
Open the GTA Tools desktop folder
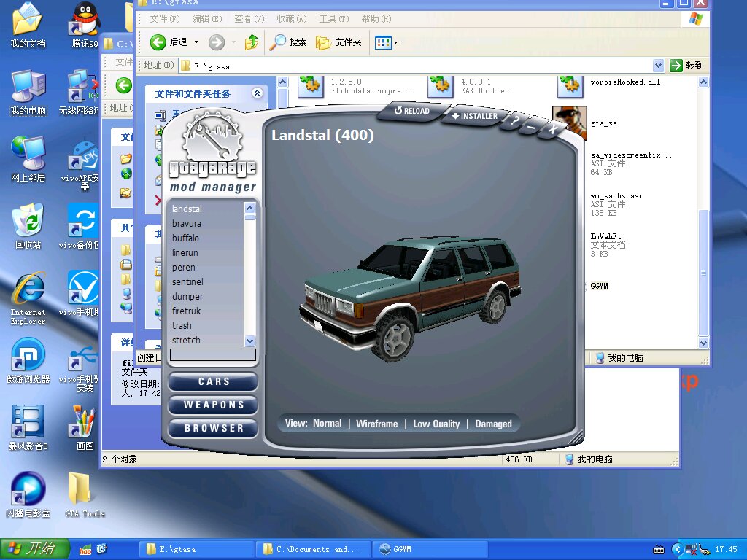tap(85, 495)
